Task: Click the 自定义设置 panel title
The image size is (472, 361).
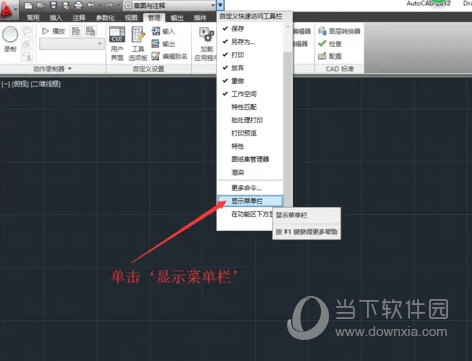Action: click(148, 69)
